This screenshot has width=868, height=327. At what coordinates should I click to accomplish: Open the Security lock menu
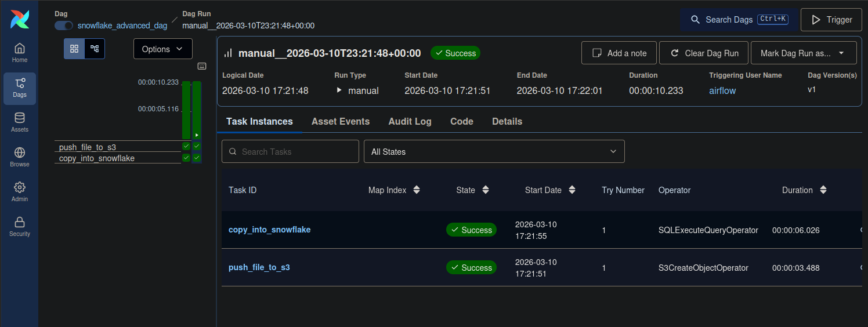(20, 227)
